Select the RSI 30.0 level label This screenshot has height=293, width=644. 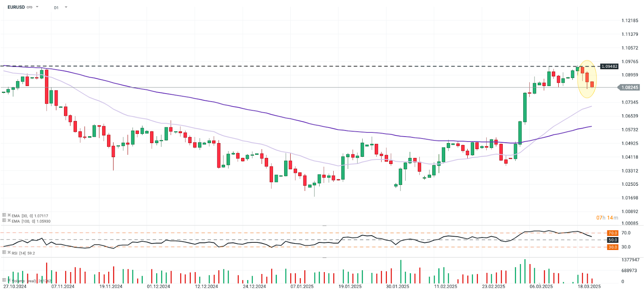click(x=613, y=247)
